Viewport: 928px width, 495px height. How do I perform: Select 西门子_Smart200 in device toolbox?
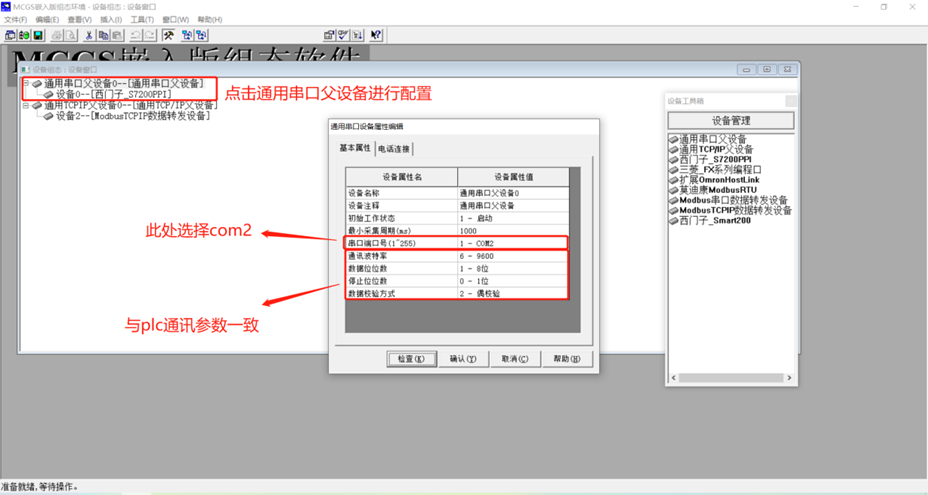tap(710, 220)
